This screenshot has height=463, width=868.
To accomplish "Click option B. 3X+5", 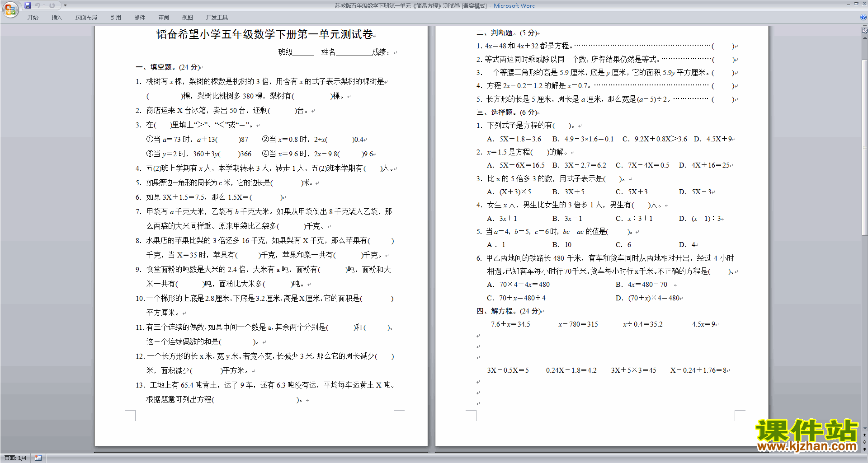I will tap(568, 192).
